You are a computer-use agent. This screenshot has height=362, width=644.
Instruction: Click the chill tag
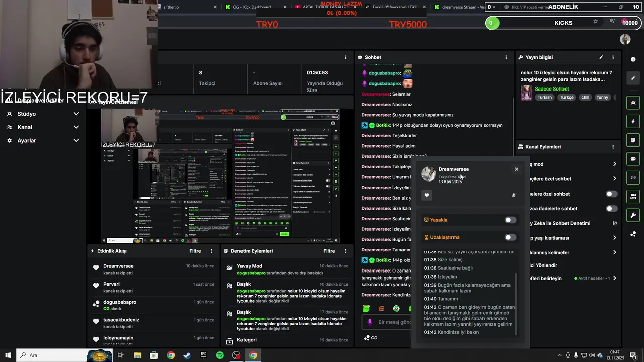point(585,97)
